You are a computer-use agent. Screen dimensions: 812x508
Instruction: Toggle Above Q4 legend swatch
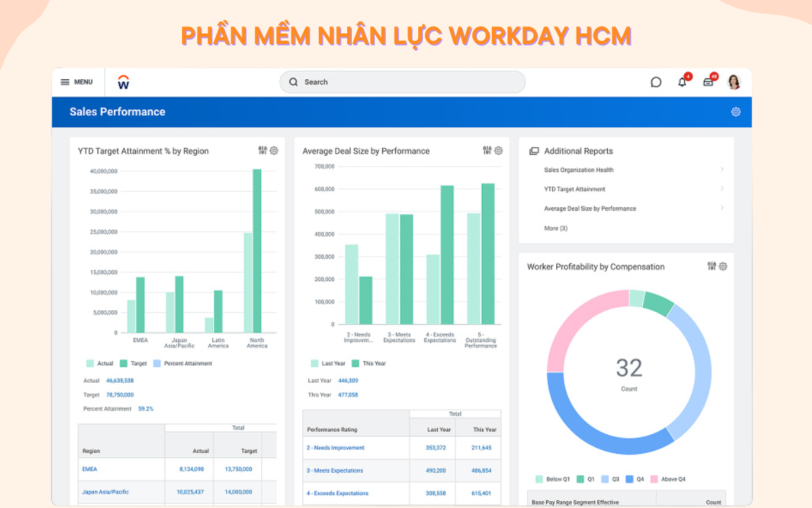coord(654,479)
